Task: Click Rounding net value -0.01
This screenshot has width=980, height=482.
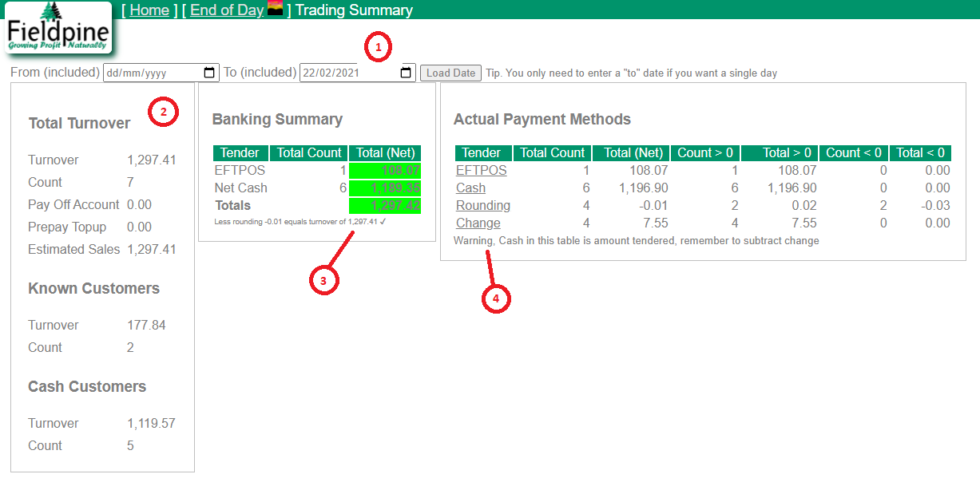Action: click(652, 205)
